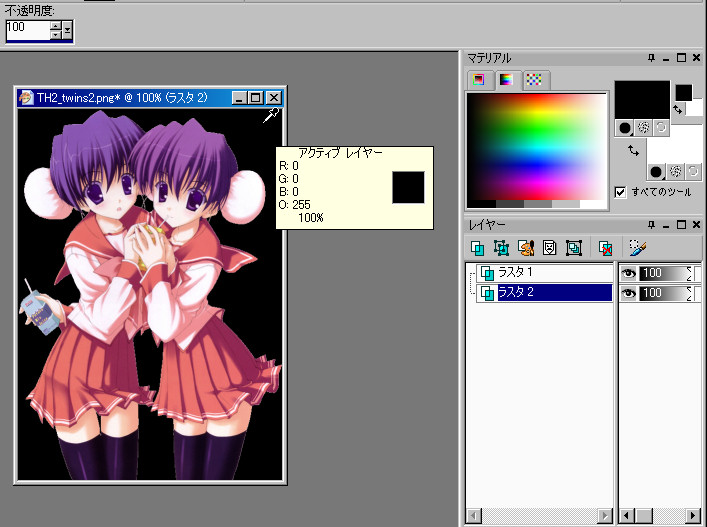The width and height of the screenshot is (707, 527).
Task: Click the small foreground color swatch
Action: point(684,93)
